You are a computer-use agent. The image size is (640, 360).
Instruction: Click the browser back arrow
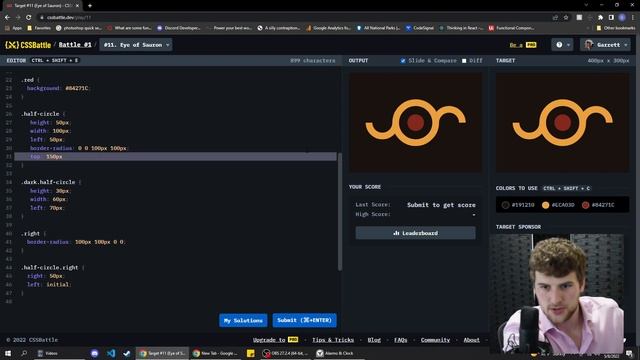coord(7,17)
